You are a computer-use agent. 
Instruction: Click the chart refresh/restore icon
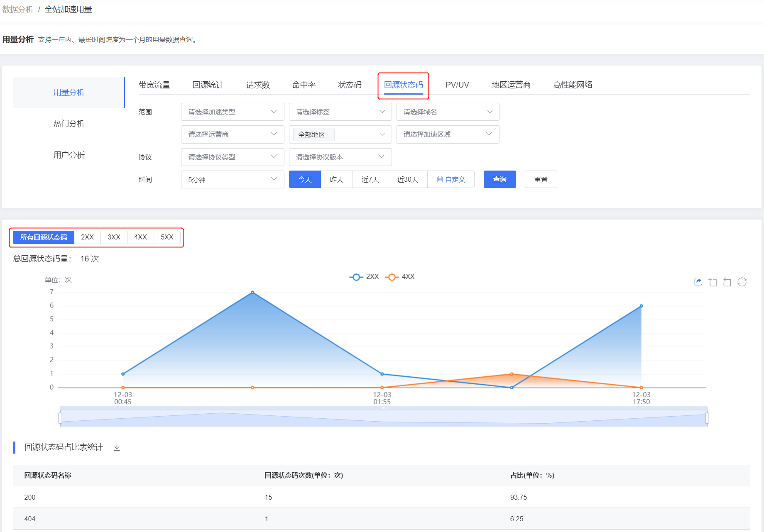742,282
